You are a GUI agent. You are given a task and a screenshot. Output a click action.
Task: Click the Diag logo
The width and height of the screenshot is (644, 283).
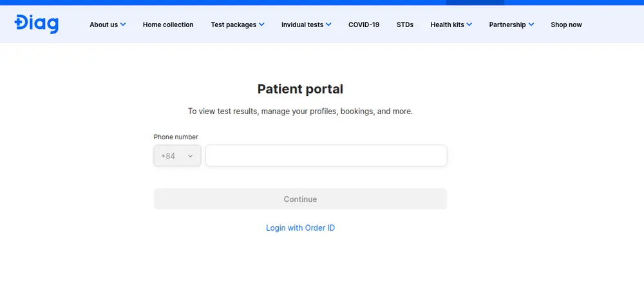[x=37, y=24]
